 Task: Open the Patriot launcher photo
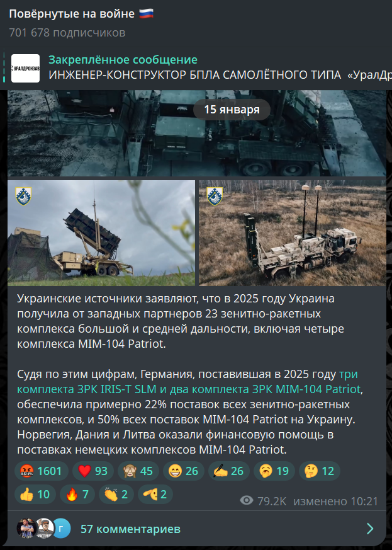point(101,233)
